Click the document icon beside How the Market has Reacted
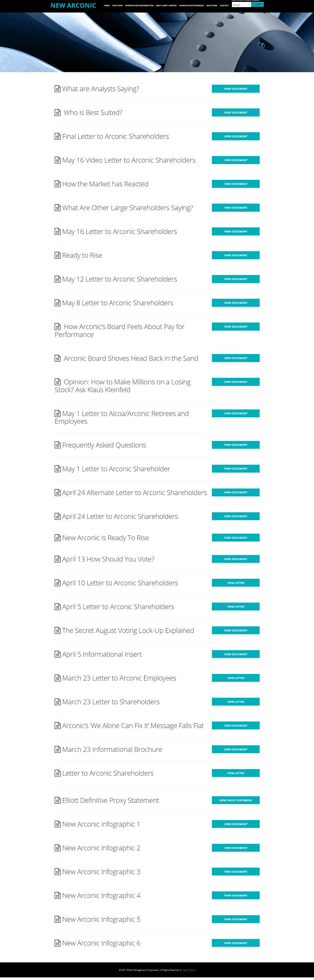The height and width of the screenshot is (980, 314). 57,184
